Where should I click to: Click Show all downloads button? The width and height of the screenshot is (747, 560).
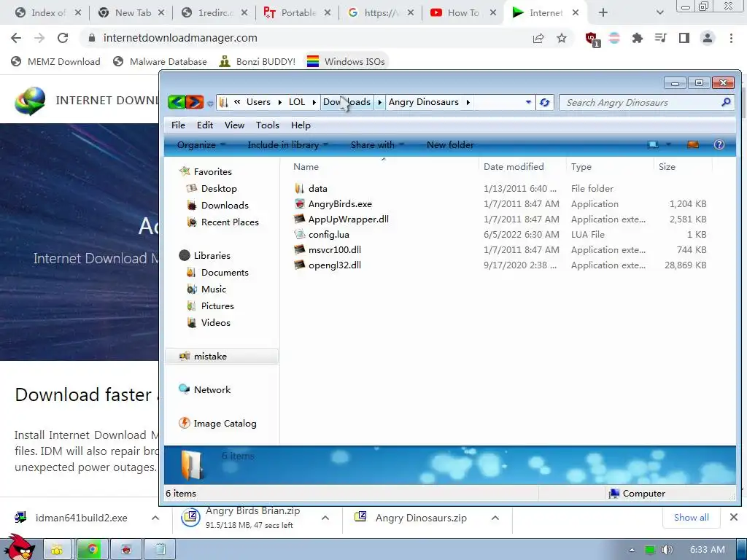[692, 518]
